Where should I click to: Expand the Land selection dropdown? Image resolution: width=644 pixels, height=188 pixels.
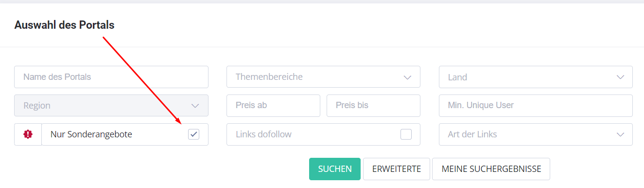pos(536,77)
